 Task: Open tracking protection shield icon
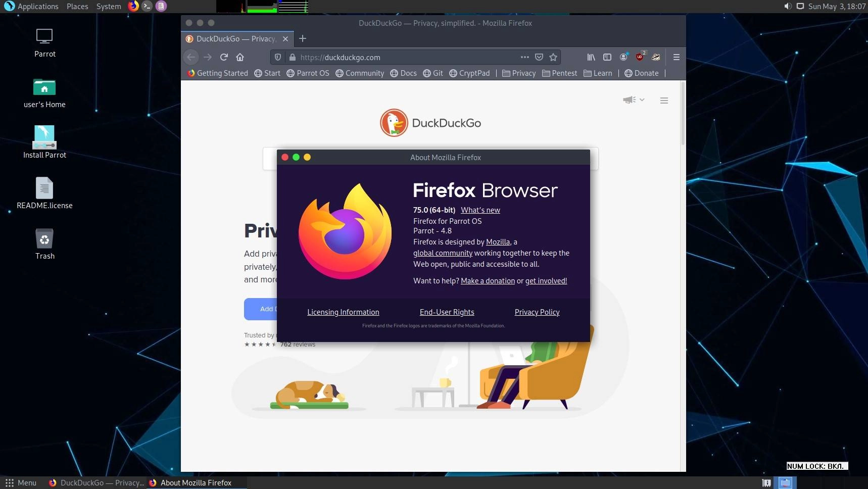(x=277, y=57)
